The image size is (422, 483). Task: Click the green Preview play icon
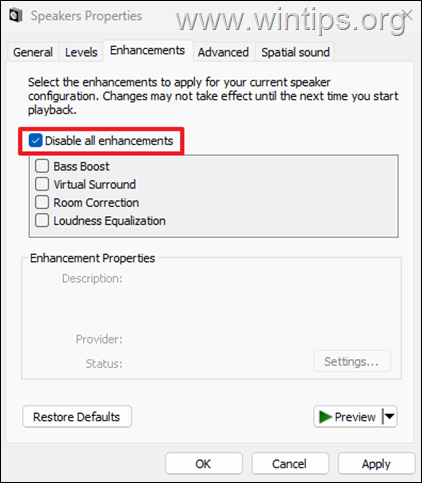[325, 417]
